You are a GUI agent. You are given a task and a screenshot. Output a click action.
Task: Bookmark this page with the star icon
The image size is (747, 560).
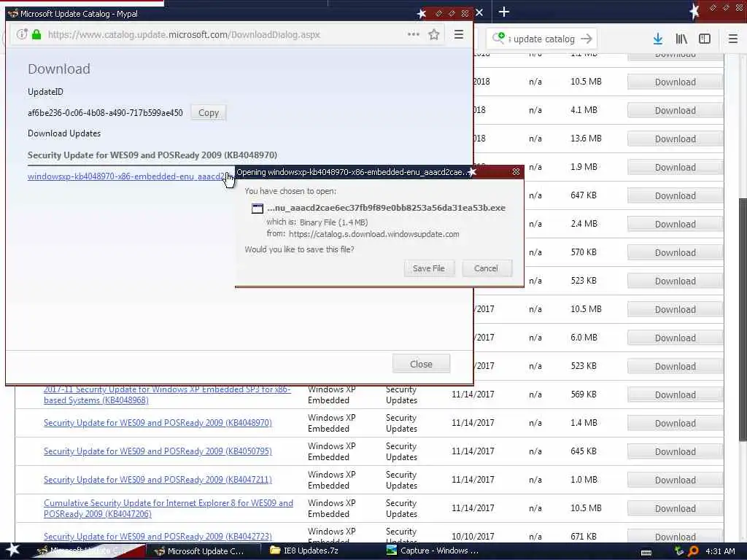(x=433, y=34)
